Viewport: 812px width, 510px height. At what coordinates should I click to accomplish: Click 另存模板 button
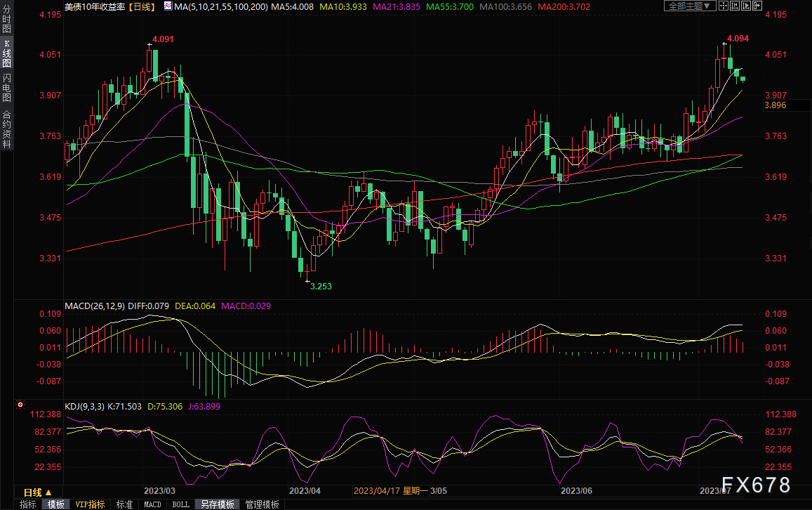pos(218,504)
